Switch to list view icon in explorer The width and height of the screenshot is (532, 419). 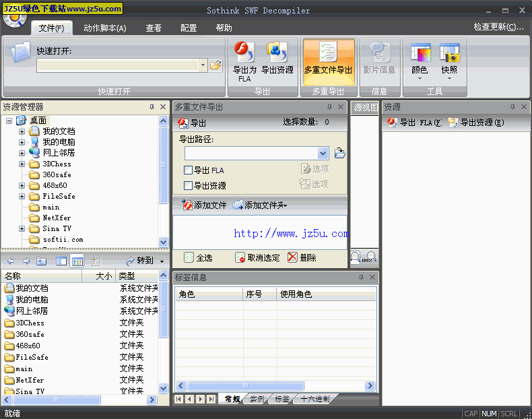[x=61, y=261]
